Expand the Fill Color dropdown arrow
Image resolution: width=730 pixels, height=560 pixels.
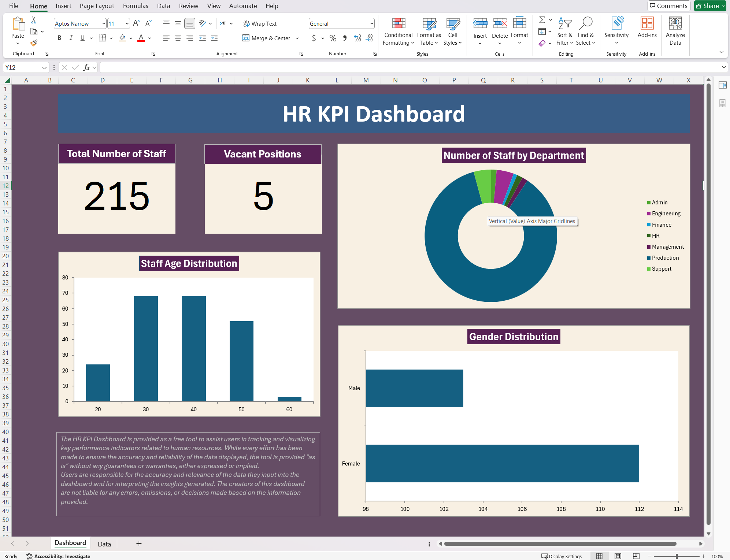tap(130, 38)
